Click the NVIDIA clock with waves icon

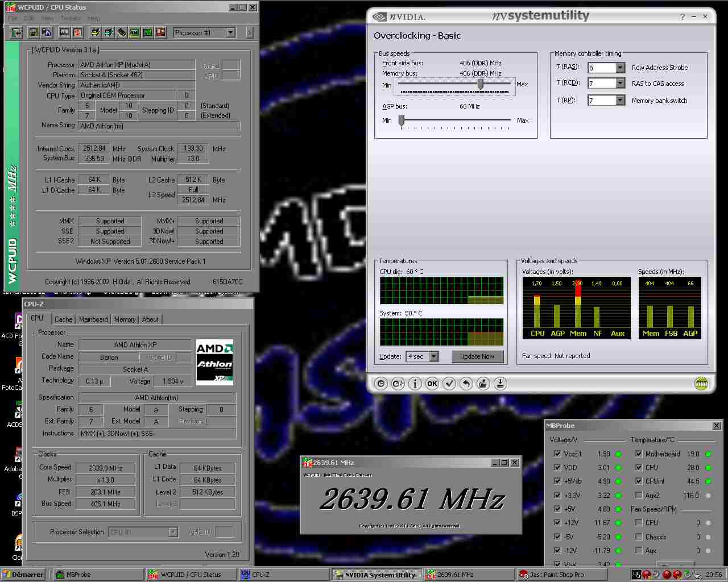pyautogui.click(x=398, y=384)
